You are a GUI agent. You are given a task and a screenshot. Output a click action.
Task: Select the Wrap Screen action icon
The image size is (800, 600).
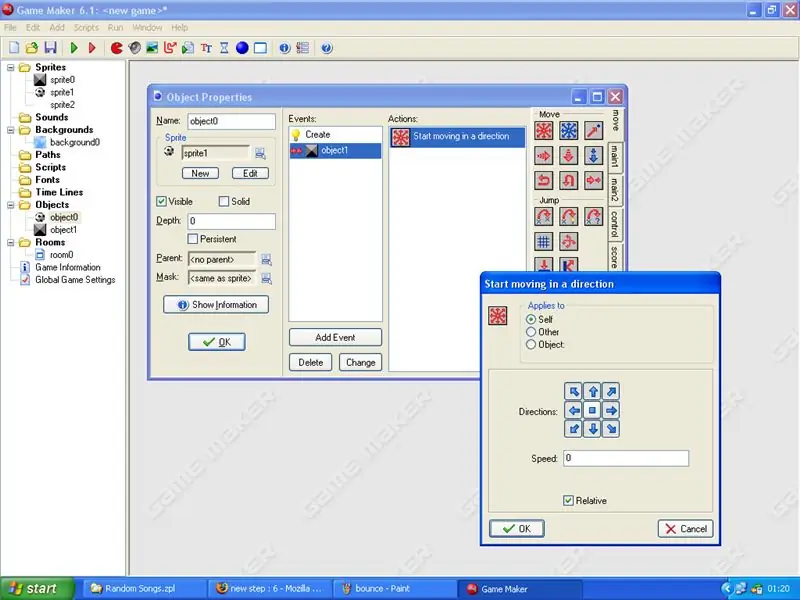click(x=569, y=241)
